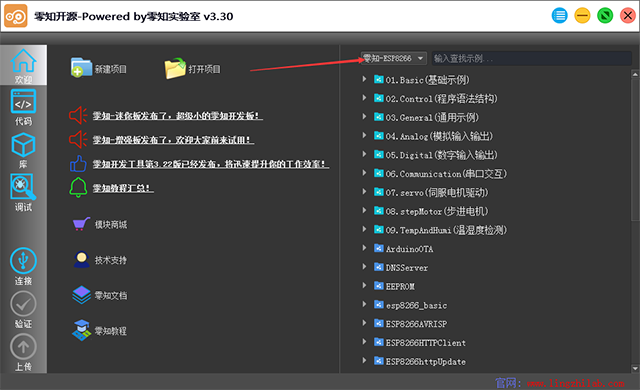Maximize window with the green button
Viewport: 640px width, 390px height.
tap(605, 16)
